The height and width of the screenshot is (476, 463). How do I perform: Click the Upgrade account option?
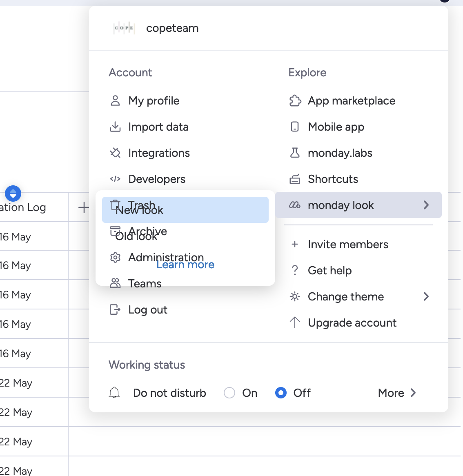[x=352, y=323]
